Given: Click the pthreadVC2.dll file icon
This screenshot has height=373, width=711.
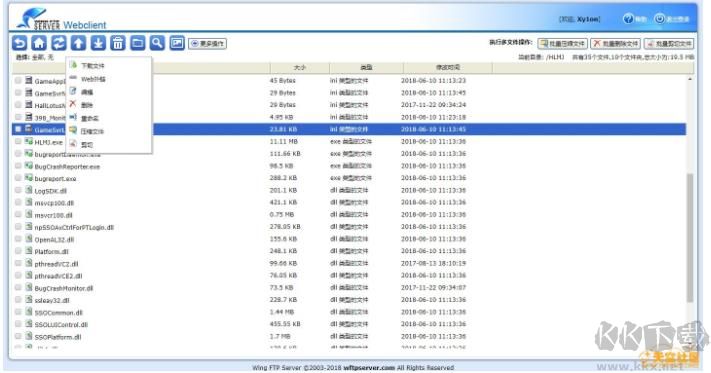Looking at the screenshot, I should coord(29,263).
